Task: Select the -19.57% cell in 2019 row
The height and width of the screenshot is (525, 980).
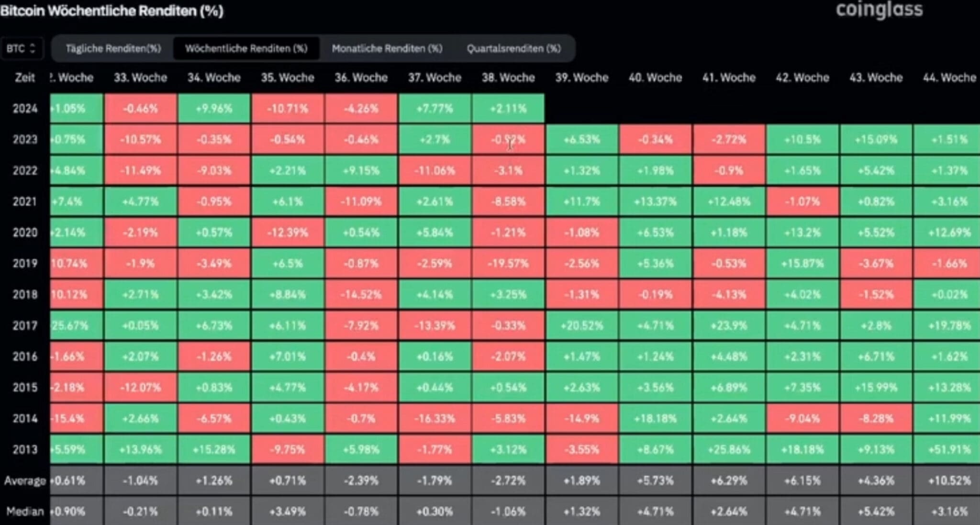Action: 508,264
